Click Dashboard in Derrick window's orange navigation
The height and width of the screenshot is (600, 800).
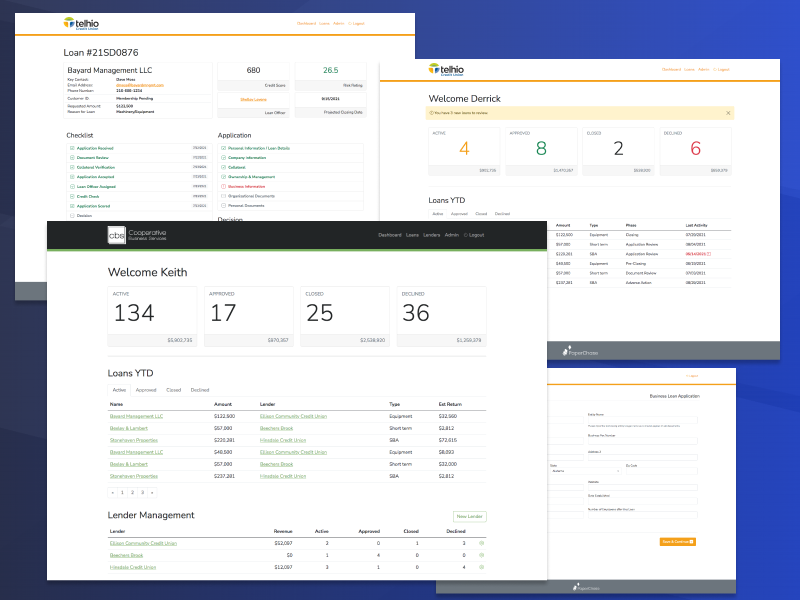671,69
